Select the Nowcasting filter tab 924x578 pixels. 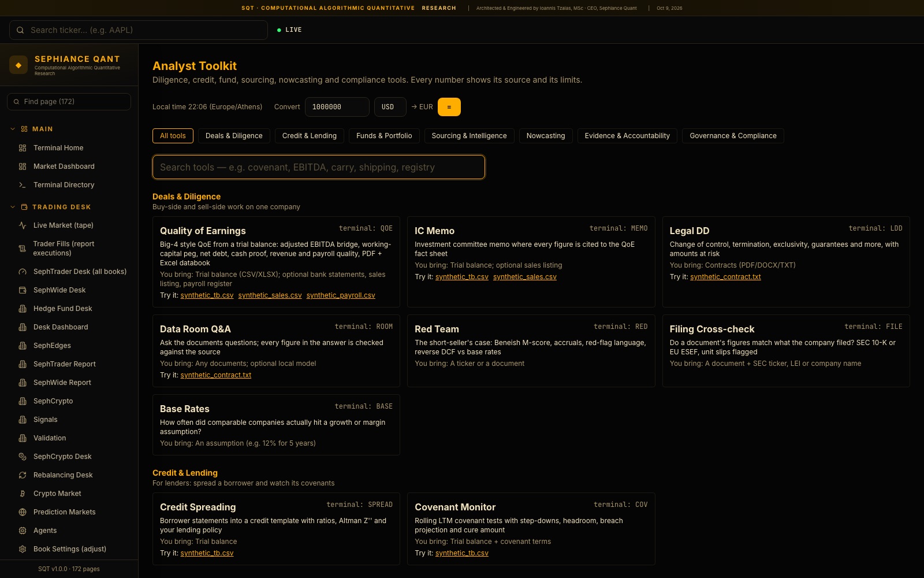546,136
